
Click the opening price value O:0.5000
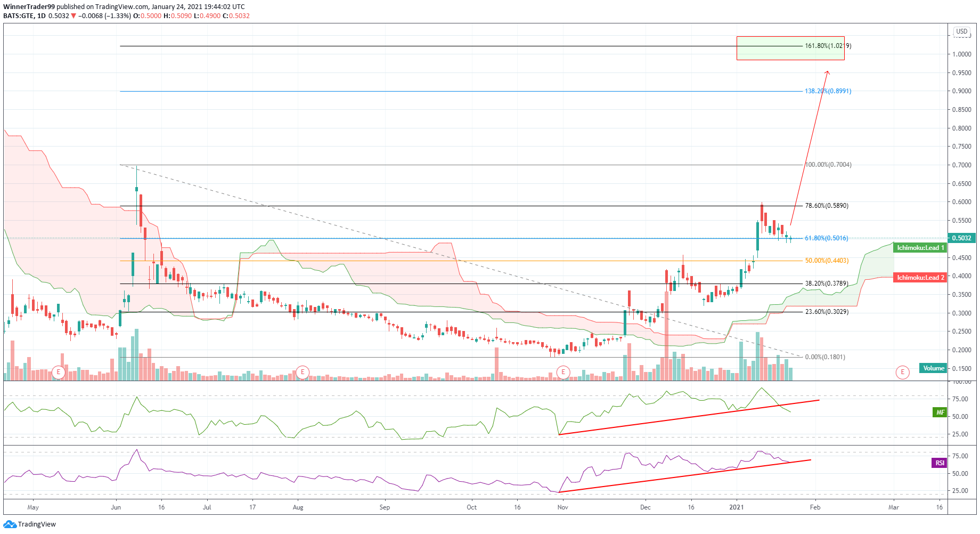click(147, 16)
